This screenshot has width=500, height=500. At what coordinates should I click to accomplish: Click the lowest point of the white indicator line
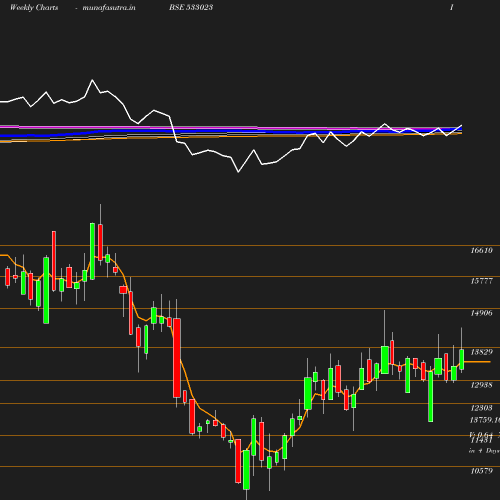(238, 172)
